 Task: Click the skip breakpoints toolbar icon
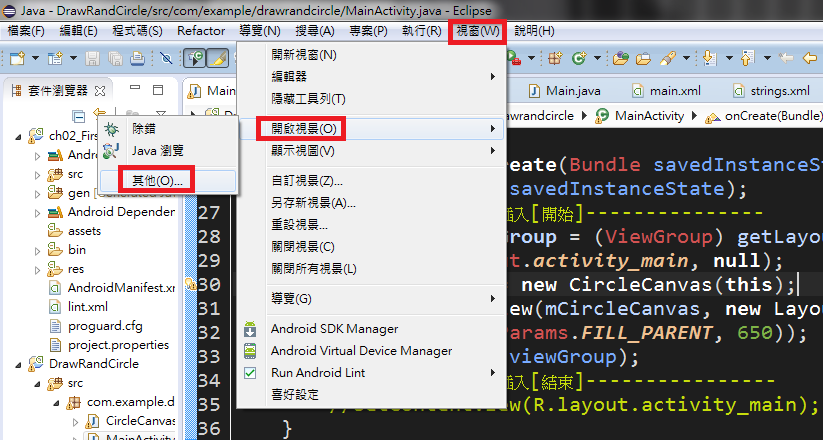tap(166, 58)
